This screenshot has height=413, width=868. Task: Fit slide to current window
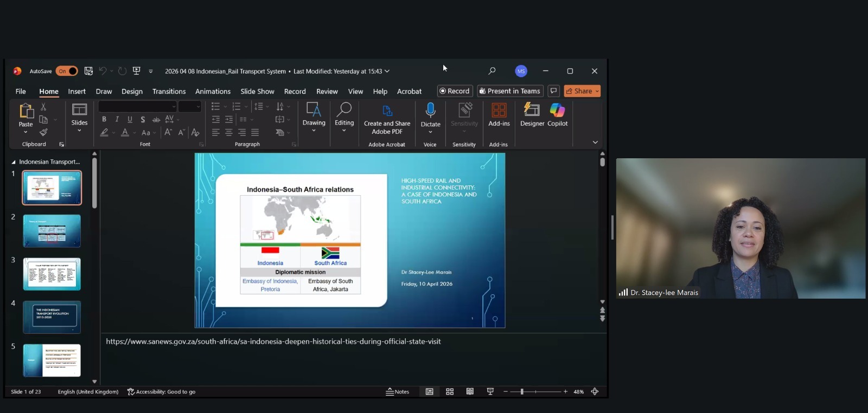tap(595, 392)
